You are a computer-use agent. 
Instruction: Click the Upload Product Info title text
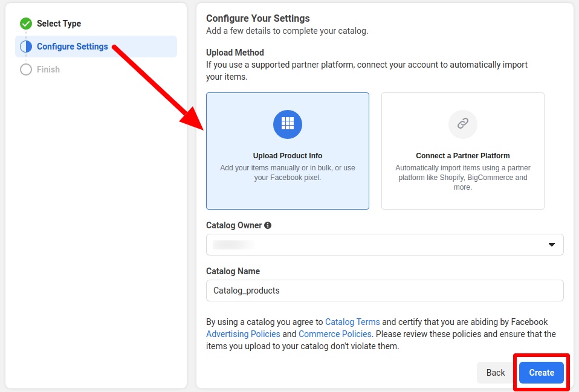click(x=288, y=156)
